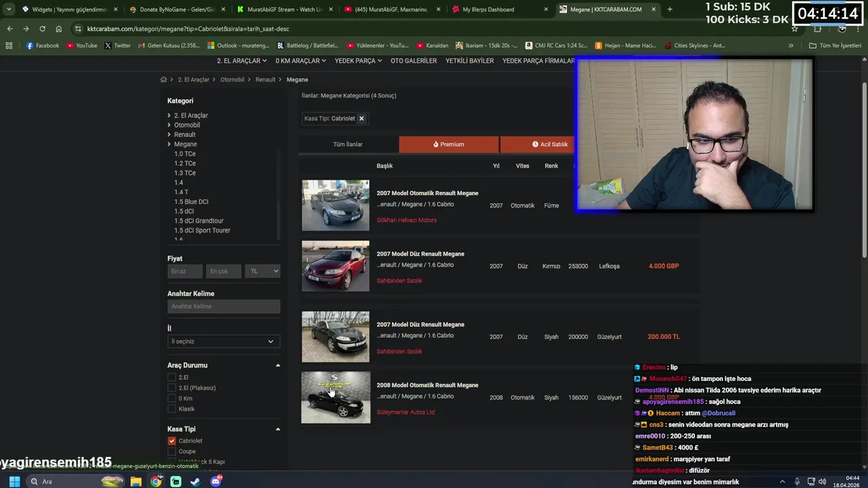Viewport: 868px width, 488px height.
Task: Expand the YEDEK PARÇA menu
Action: pyautogui.click(x=358, y=60)
